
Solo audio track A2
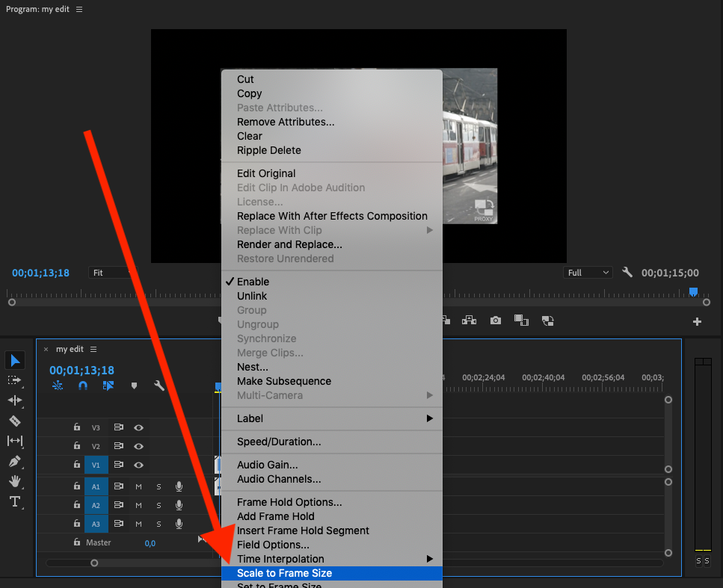point(159,506)
